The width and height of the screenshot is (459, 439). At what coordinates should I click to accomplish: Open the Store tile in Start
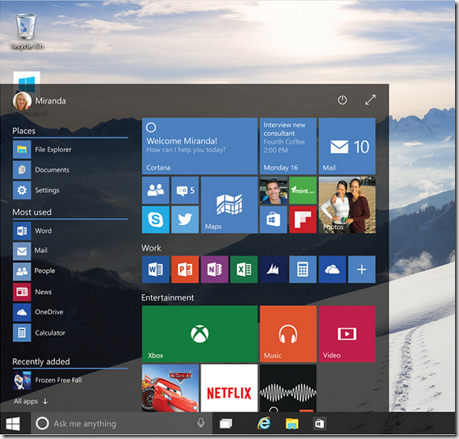point(273,219)
